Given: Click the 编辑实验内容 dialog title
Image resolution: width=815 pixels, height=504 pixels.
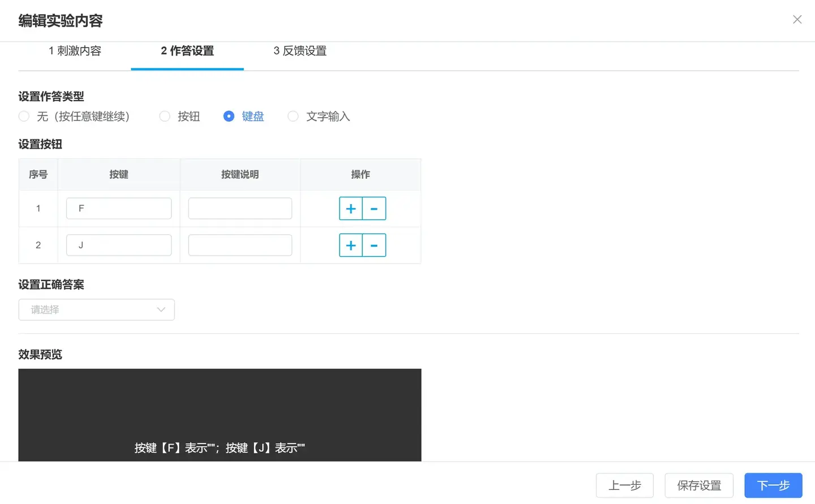Looking at the screenshot, I should [61, 21].
